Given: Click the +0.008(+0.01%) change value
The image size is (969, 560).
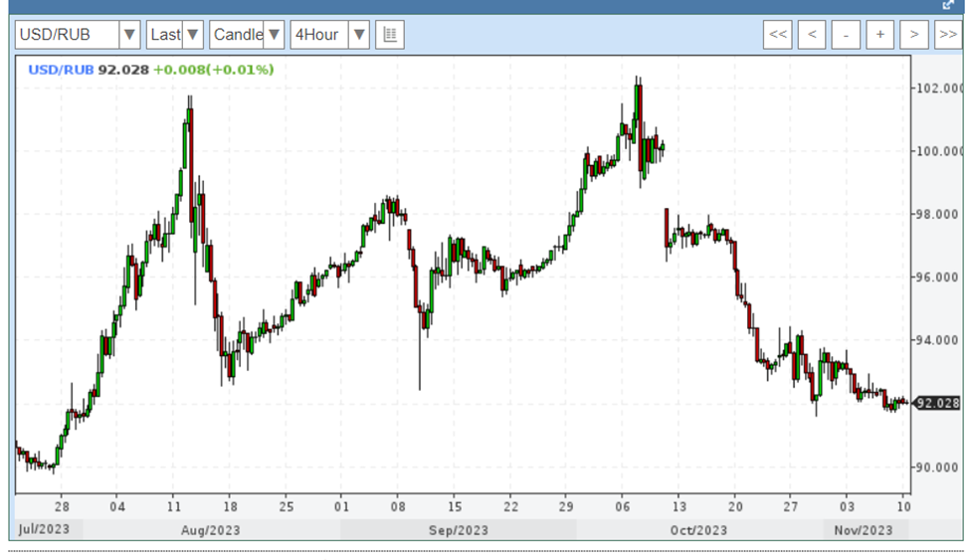Looking at the screenshot, I should [x=213, y=70].
